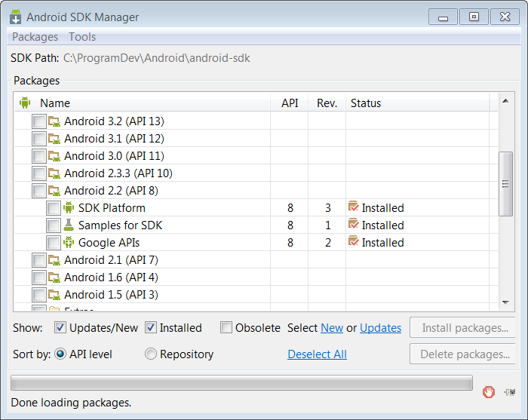
Task: Click the scrollbar up arrow
Action: pos(505,101)
